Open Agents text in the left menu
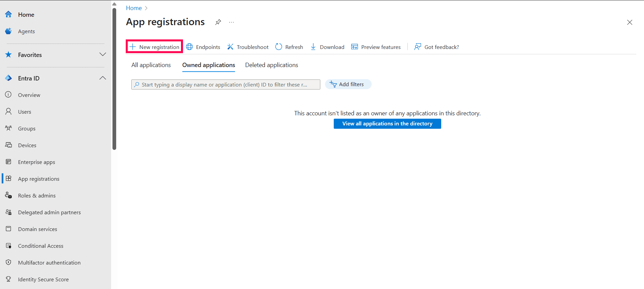 (27, 31)
